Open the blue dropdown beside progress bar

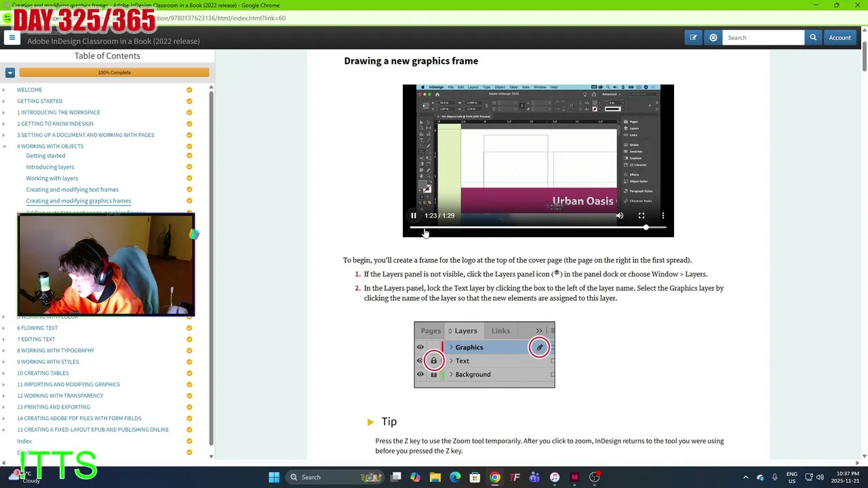[x=10, y=73]
